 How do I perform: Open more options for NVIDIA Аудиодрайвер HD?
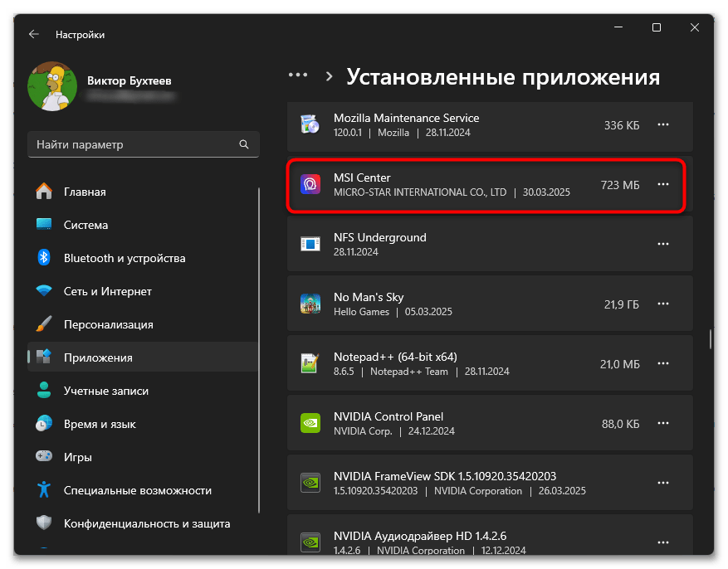(663, 542)
